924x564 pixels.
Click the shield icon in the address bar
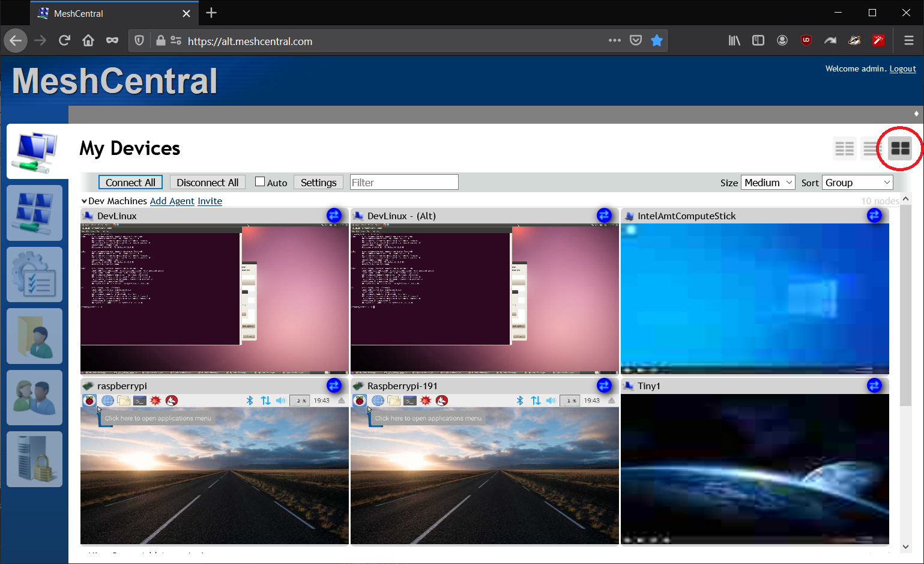click(139, 41)
